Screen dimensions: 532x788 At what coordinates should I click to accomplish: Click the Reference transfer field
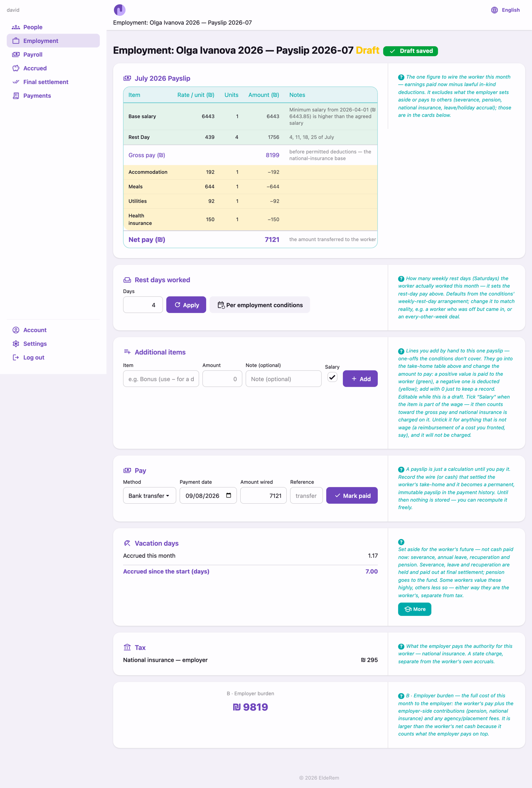pos(306,495)
